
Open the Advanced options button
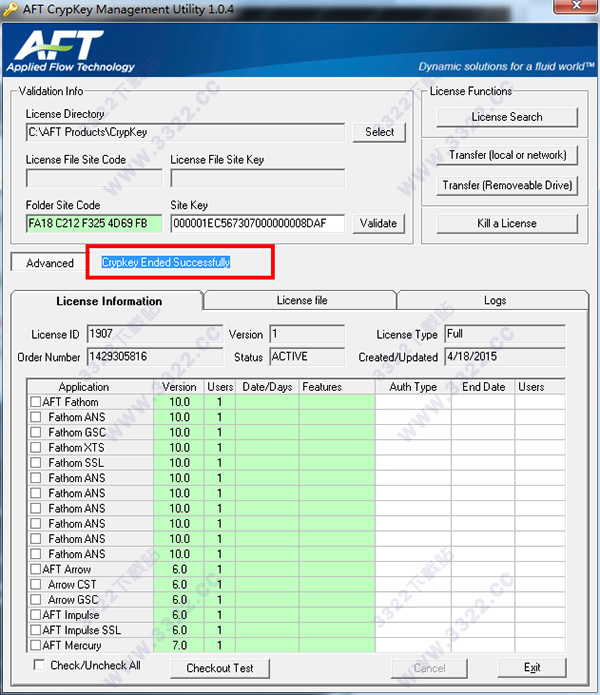(x=49, y=263)
